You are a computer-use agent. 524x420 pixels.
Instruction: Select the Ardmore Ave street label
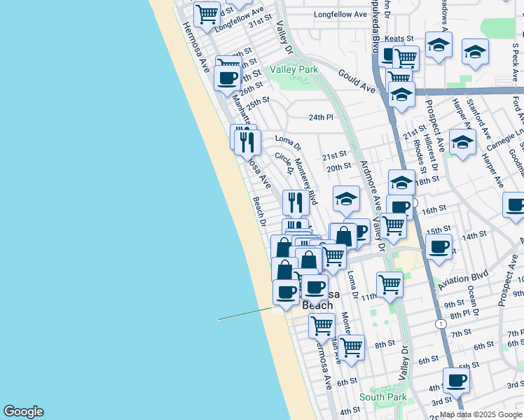371,185
